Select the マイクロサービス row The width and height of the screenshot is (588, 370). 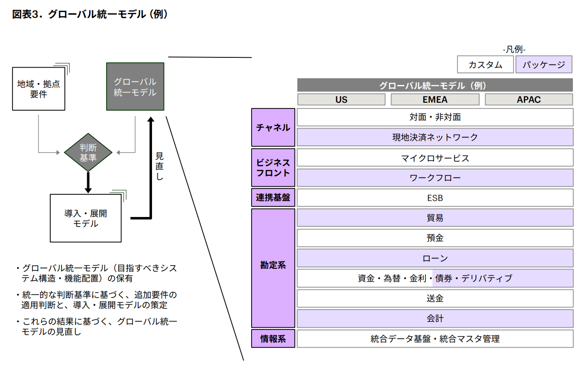pyautogui.click(x=435, y=158)
